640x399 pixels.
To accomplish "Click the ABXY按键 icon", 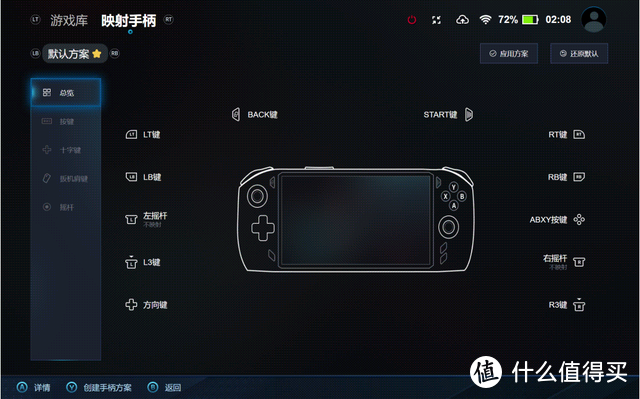I will tap(579, 219).
